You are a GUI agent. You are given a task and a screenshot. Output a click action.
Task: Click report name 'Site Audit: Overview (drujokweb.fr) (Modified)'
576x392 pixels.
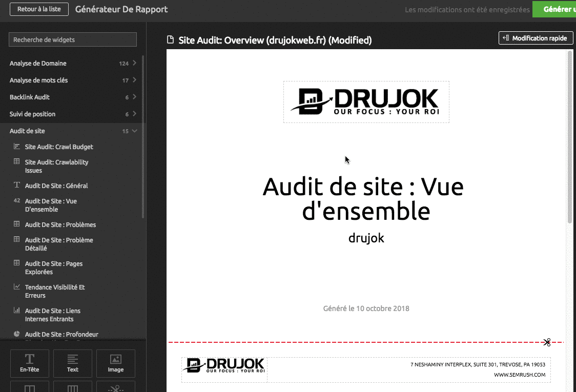point(275,40)
